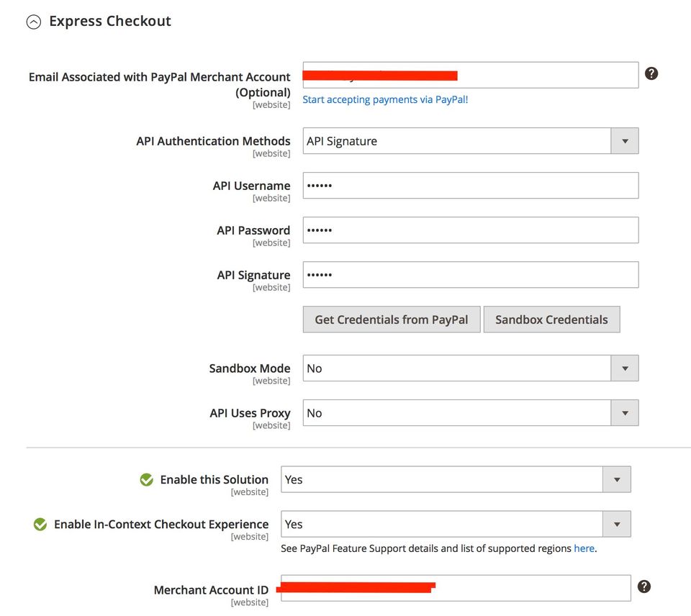
Task: Open the Sandbox Mode dropdown
Action: coord(471,368)
